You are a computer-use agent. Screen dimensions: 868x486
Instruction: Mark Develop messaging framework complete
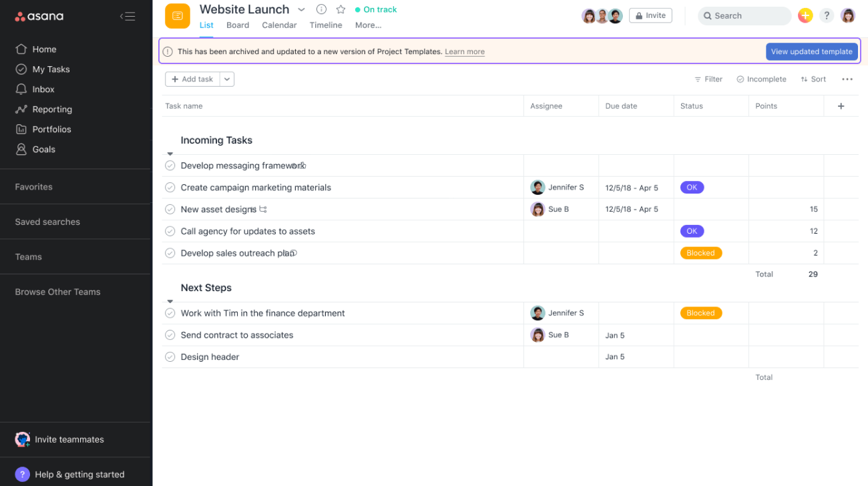tap(170, 166)
